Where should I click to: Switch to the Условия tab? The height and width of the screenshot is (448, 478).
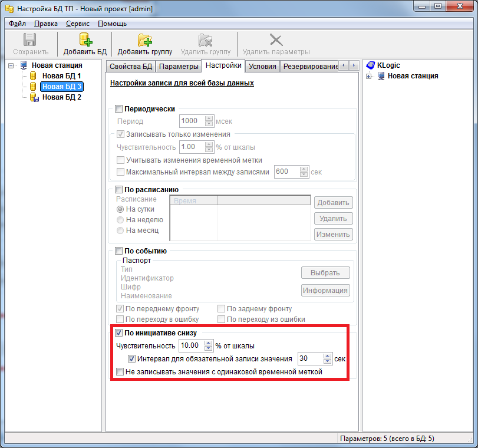262,66
